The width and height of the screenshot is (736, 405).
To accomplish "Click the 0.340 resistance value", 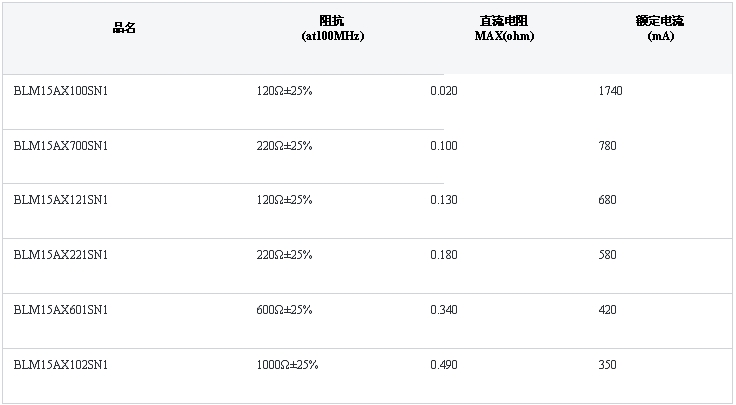I will coord(443,310).
